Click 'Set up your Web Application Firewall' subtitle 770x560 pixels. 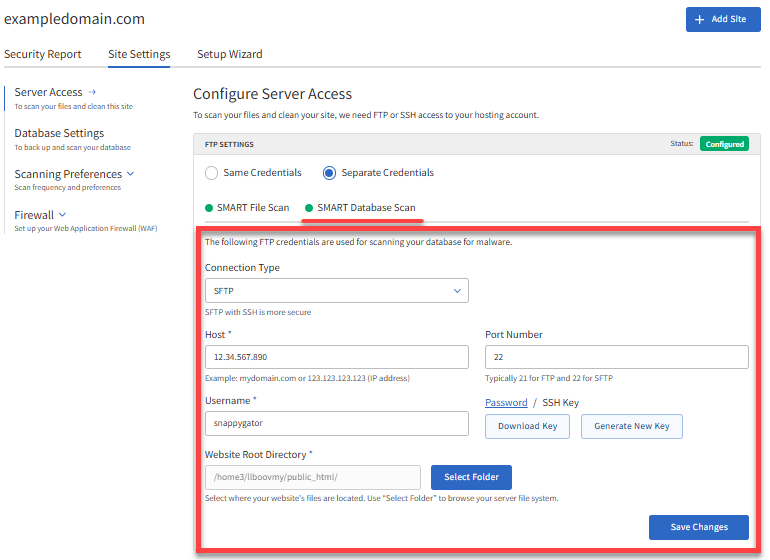point(86,228)
